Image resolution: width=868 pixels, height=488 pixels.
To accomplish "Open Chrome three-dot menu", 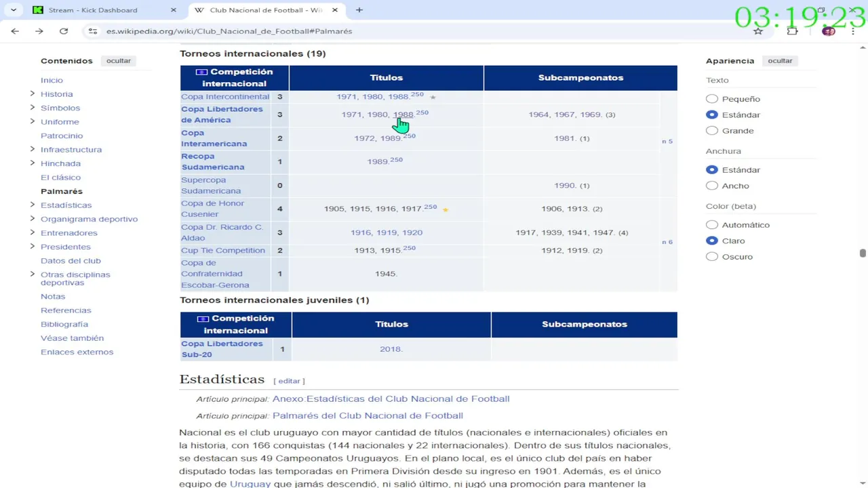I will point(853,31).
